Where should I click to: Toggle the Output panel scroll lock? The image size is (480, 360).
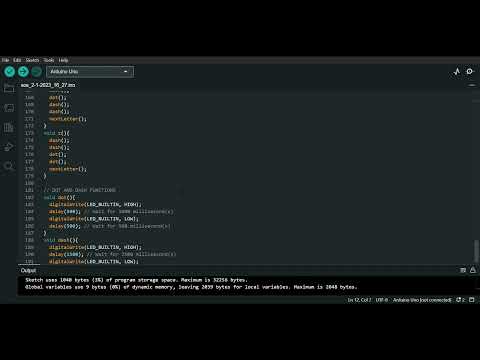click(x=473, y=270)
